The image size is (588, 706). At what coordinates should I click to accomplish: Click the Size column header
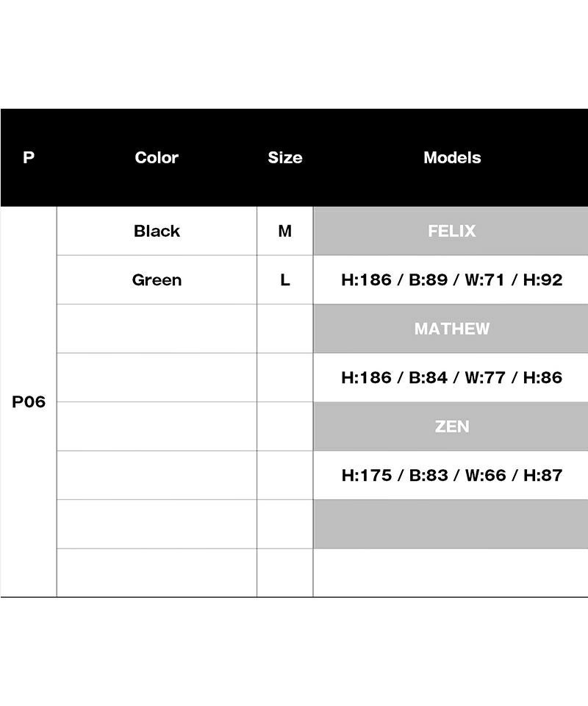284,157
